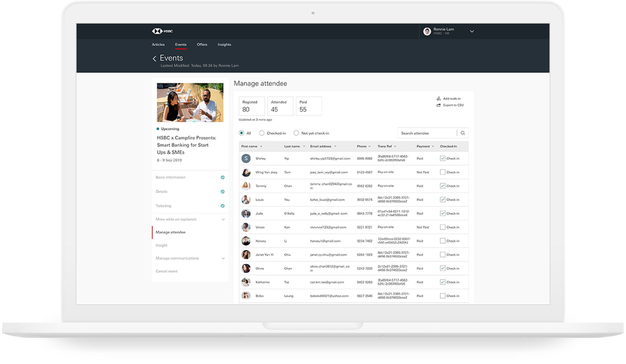This screenshot has width=626, height=364.
Task: Select the Not yet check-in radio option
Action: 296,133
